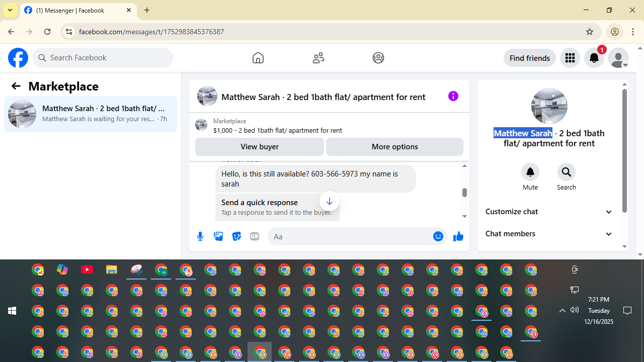Screen dimensions: 644x362
Task: Click the Facebook logo
Action: point(18,58)
